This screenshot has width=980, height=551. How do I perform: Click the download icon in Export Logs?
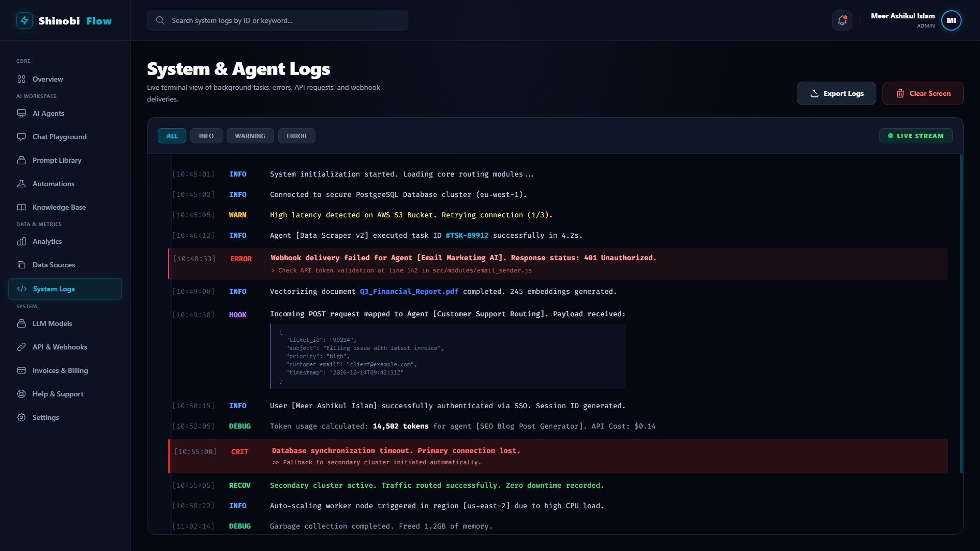click(x=815, y=93)
